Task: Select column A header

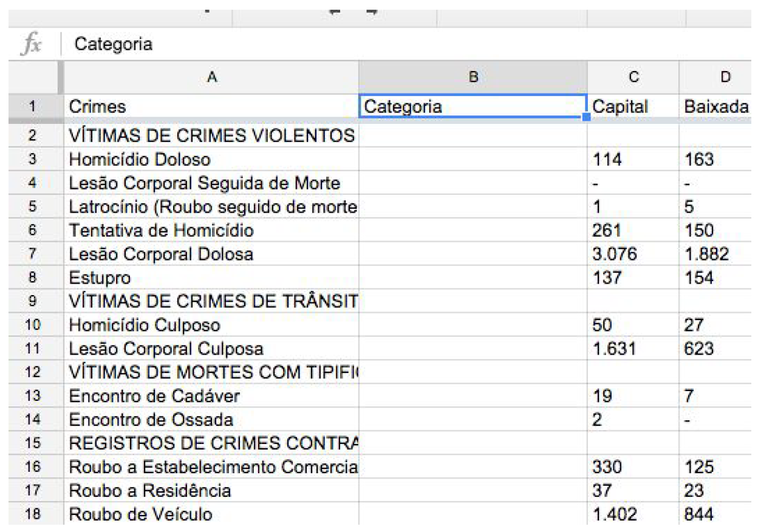Action: (x=211, y=77)
